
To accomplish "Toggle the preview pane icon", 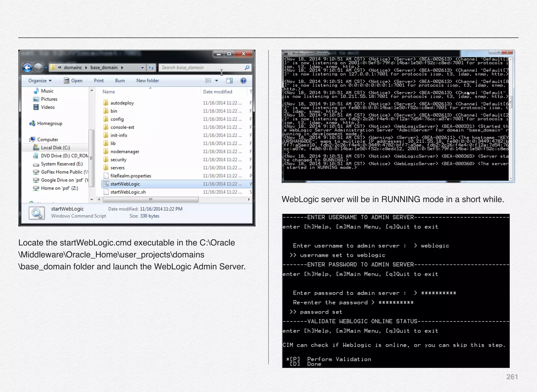I will pos(229,81).
